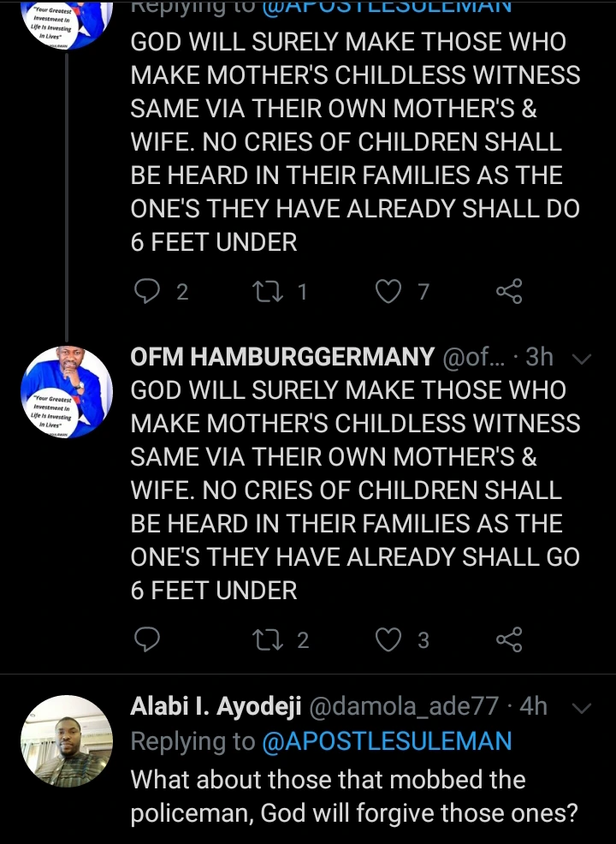This screenshot has height=844, width=616.
Task: Reply to the OFM HAMBURGGERMANY tweet
Action: click(x=149, y=639)
